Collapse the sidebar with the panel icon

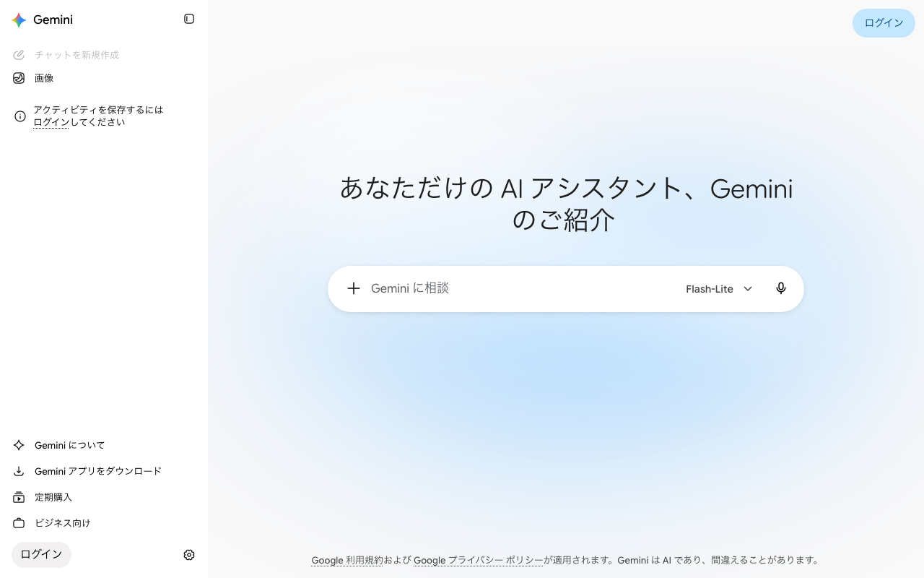tap(189, 19)
